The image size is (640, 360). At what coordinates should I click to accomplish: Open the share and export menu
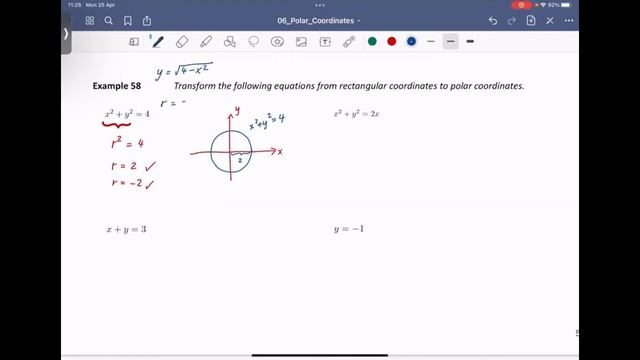tap(147, 21)
